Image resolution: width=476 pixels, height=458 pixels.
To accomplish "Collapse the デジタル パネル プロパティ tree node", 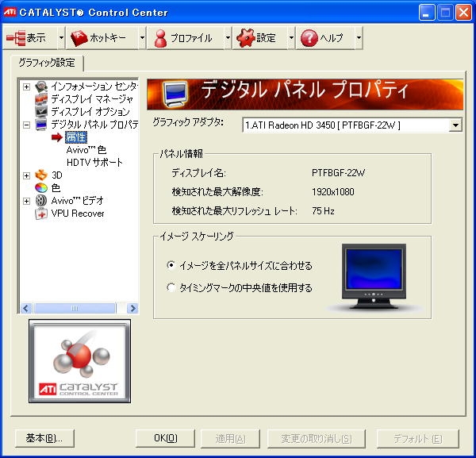I will click(27, 125).
